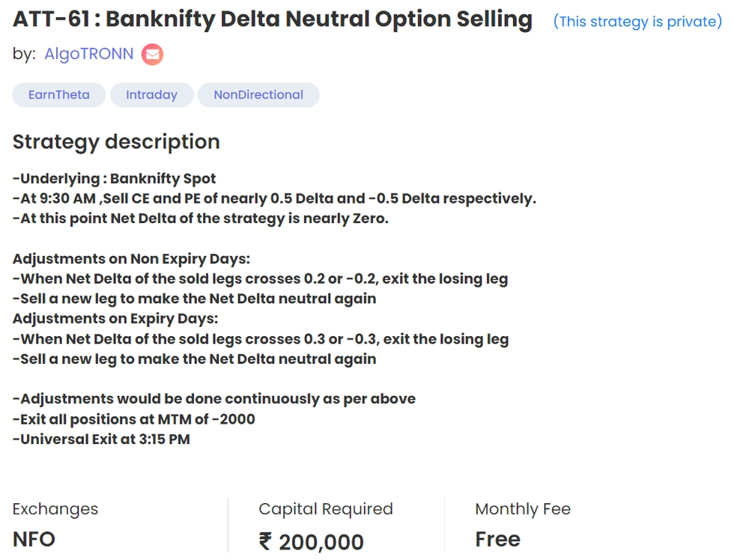Choose the NonDirectional tag

258,94
